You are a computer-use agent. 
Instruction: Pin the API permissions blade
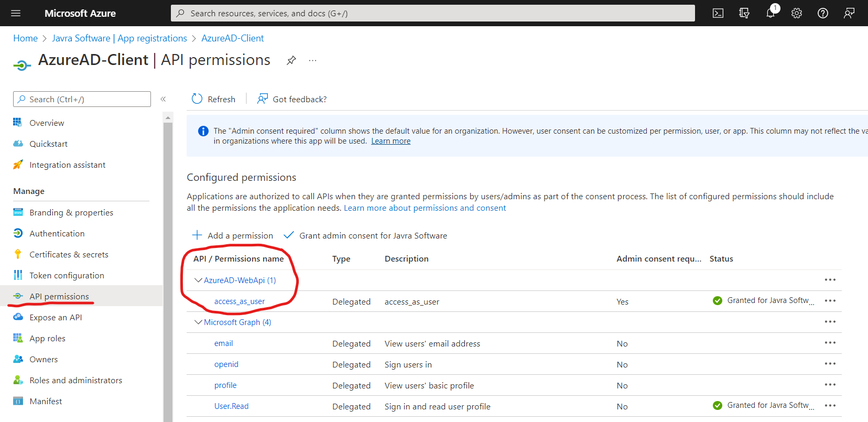tap(291, 60)
